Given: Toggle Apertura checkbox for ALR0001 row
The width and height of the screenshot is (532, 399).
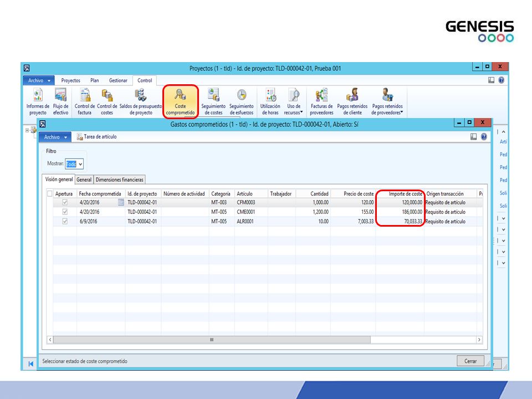Looking at the screenshot, I should tap(65, 221).
